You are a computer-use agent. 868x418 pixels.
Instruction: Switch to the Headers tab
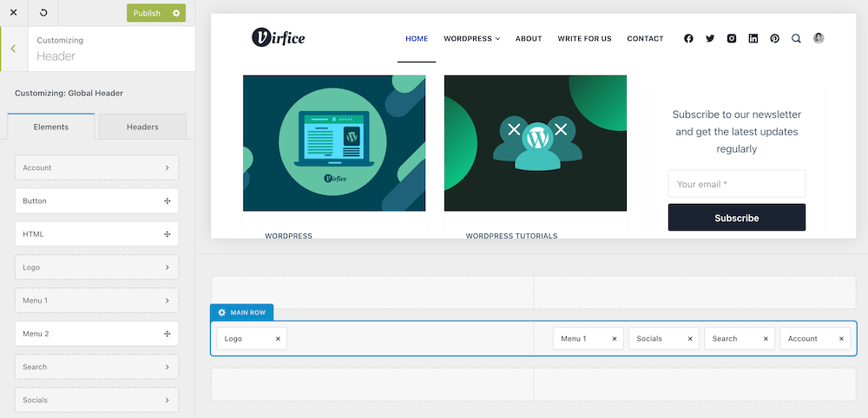142,127
